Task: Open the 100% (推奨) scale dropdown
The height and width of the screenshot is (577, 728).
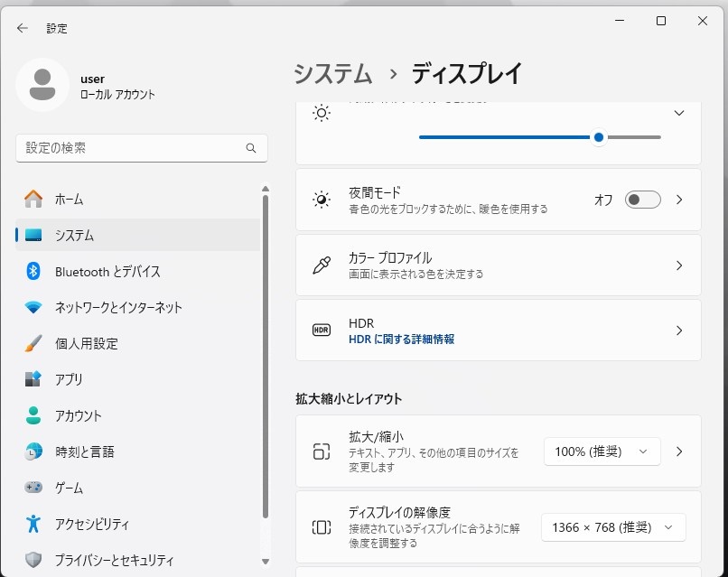Action: pyautogui.click(x=602, y=451)
